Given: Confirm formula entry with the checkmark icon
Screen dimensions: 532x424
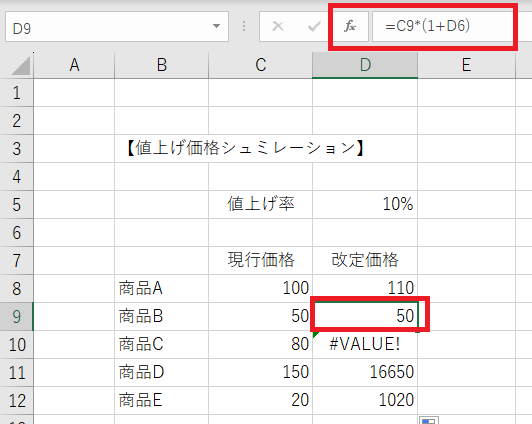Looking at the screenshot, I should (x=314, y=26).
